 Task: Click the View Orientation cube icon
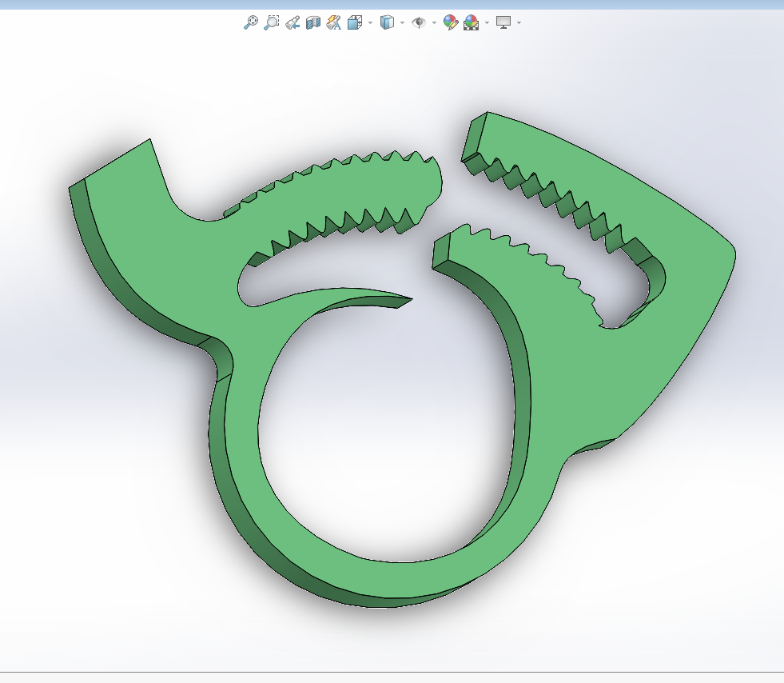355,22
